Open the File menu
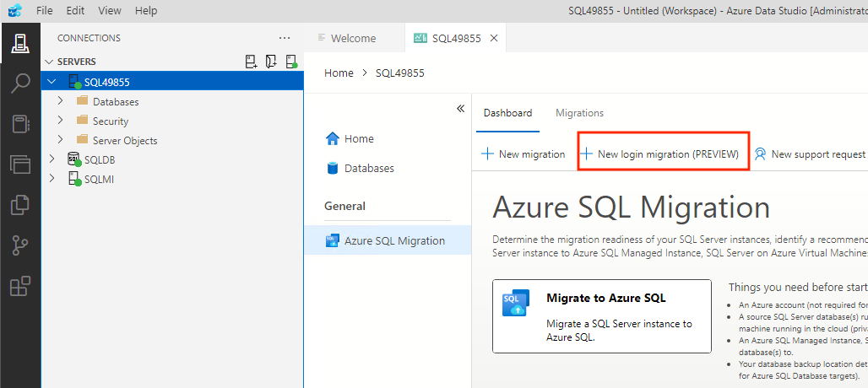 coord(44,10)
